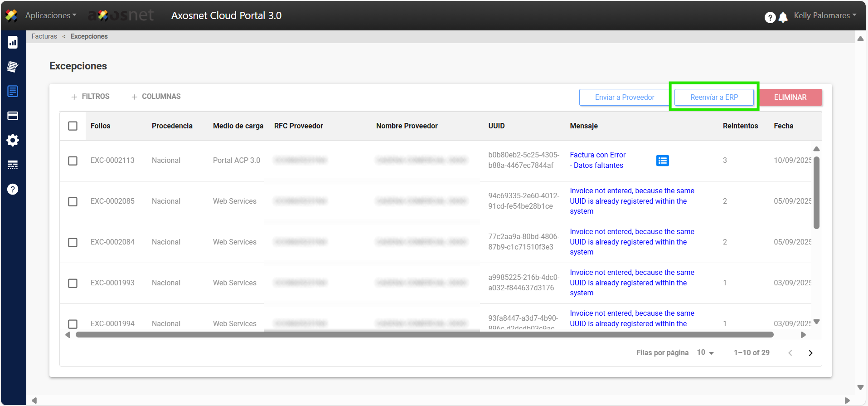The width and height of the screenshot is (868, 406).
Task: Select the checkbox for EXC-0002113
Action: point(73,161)
